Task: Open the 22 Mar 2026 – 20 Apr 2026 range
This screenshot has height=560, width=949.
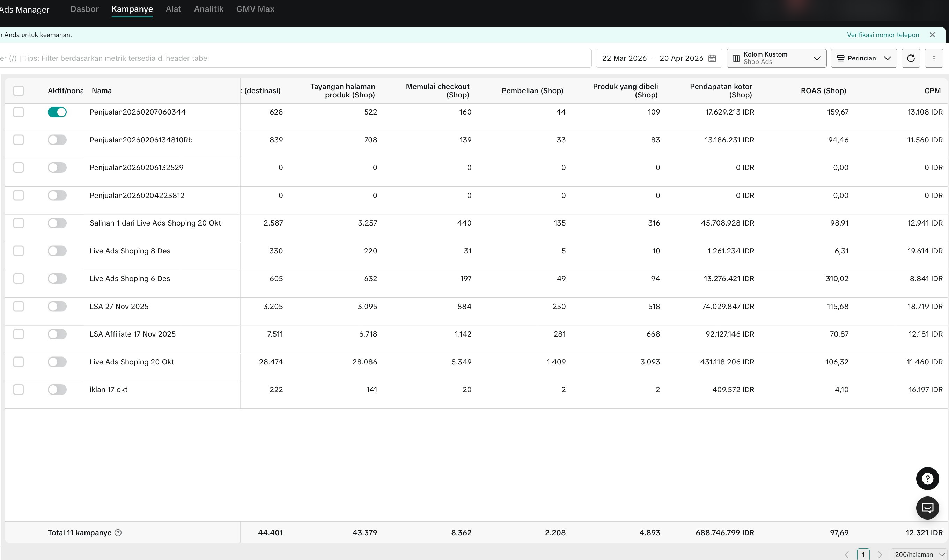Action: 659,58
